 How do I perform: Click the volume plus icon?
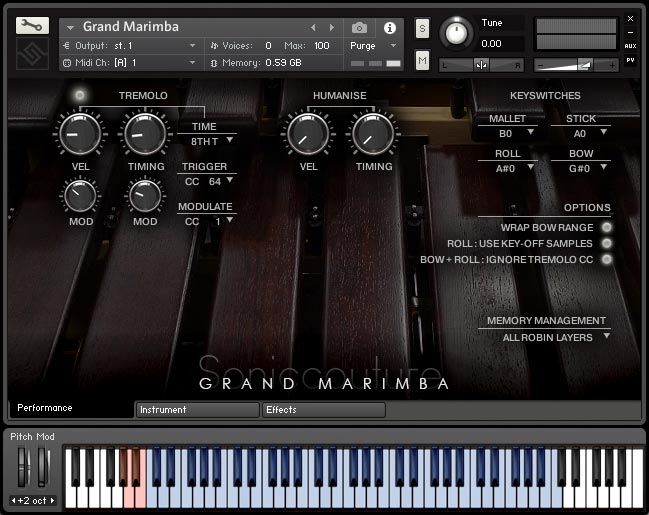[612, 65]
